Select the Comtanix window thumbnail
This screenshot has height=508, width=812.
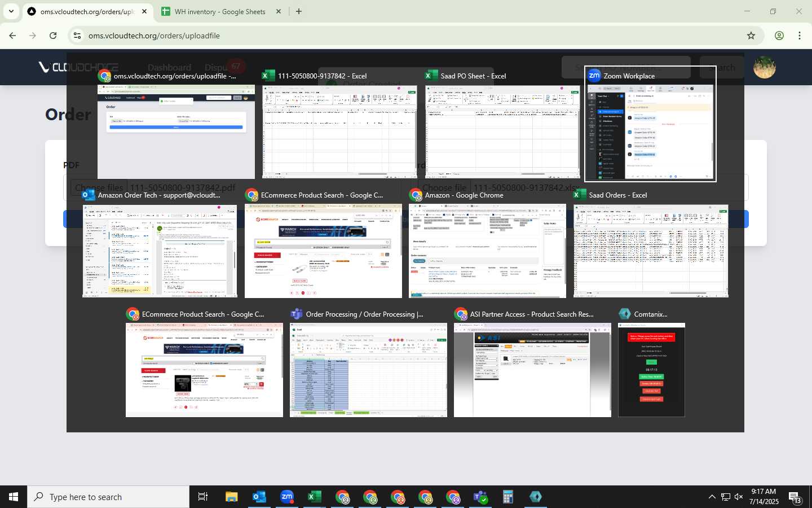(x=651, y=370)
